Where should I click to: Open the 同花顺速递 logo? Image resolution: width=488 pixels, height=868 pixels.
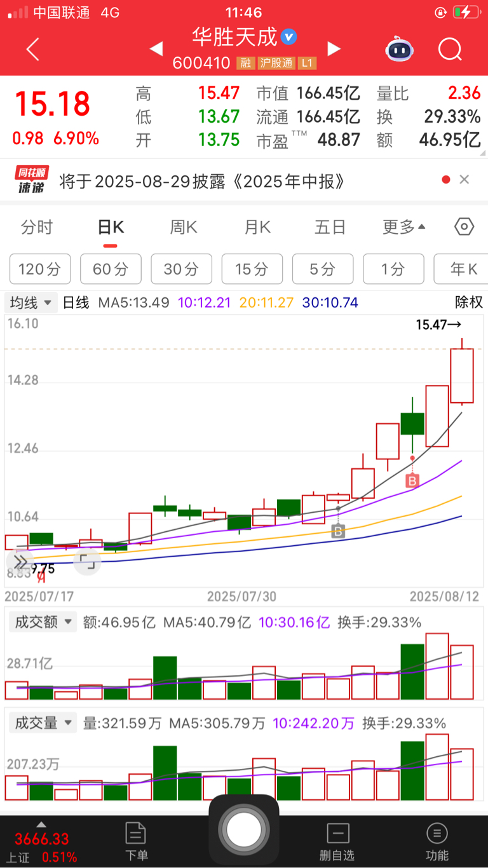coord(32,180)
